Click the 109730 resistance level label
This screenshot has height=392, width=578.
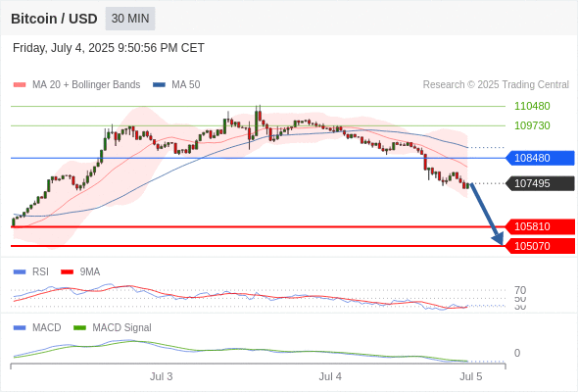pyautogui.click(x=532, y=125)
